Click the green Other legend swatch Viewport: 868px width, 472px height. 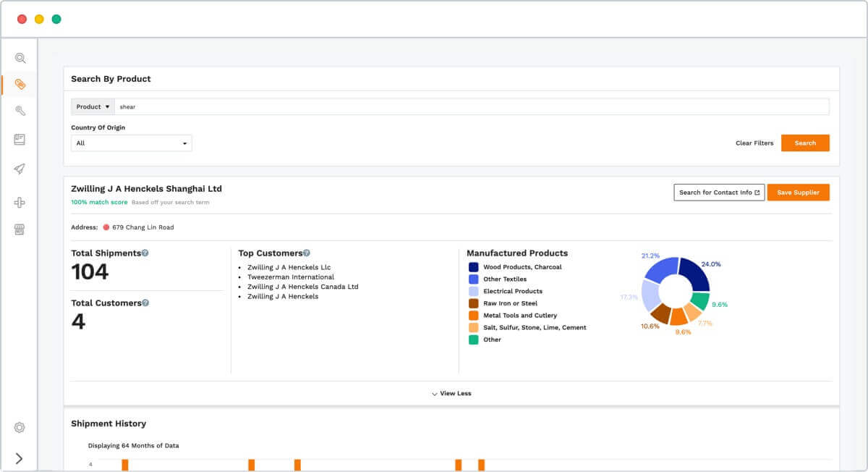pos(474,340)
